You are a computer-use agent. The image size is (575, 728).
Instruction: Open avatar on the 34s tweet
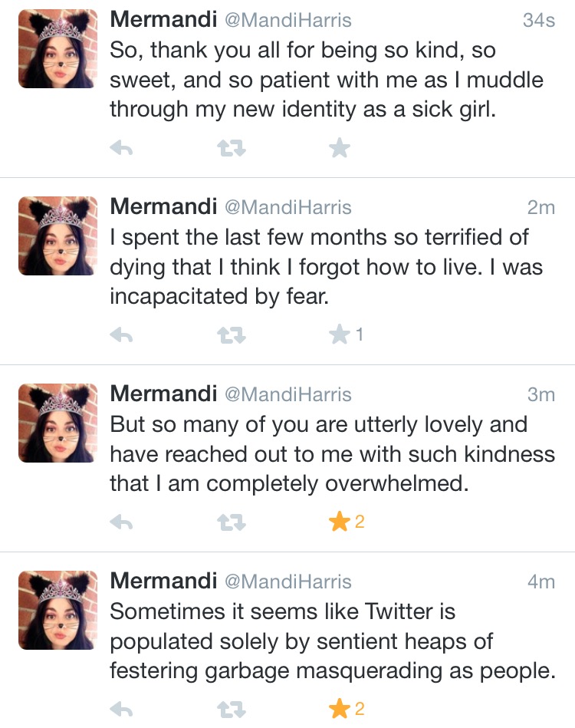click(x=58, y=49)
